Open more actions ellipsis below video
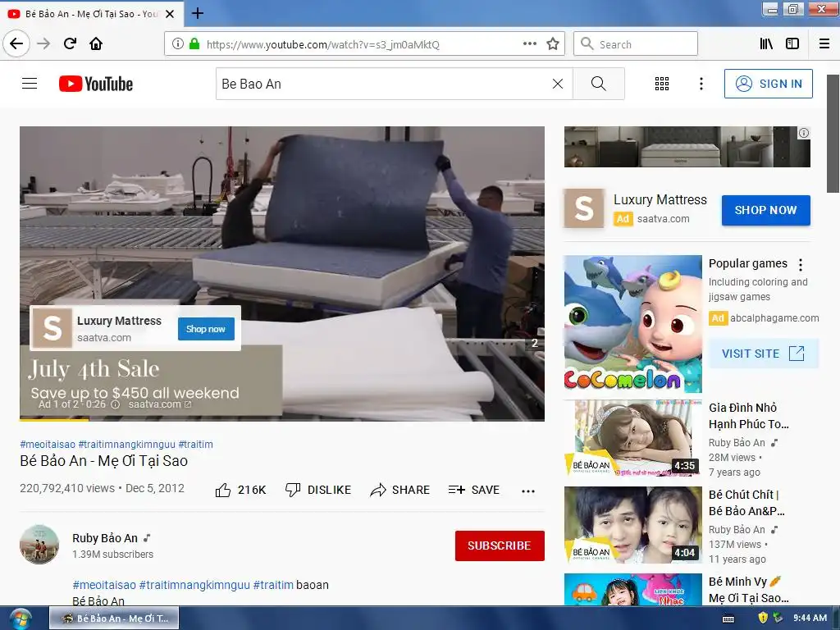Viewport: 840px width, 630px height. [x=528, y=491]
